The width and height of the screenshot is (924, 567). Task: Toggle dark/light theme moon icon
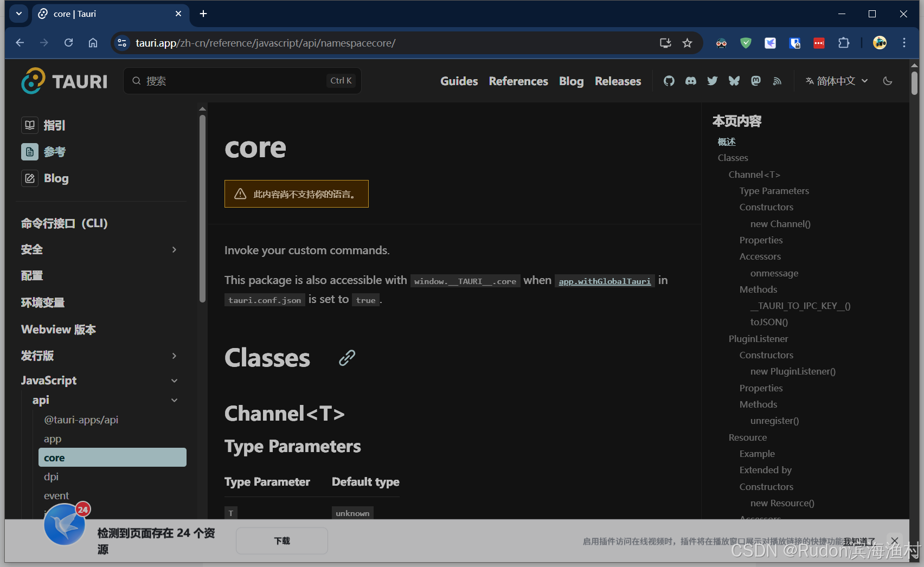pyautogui.click(x=888, y=81)
